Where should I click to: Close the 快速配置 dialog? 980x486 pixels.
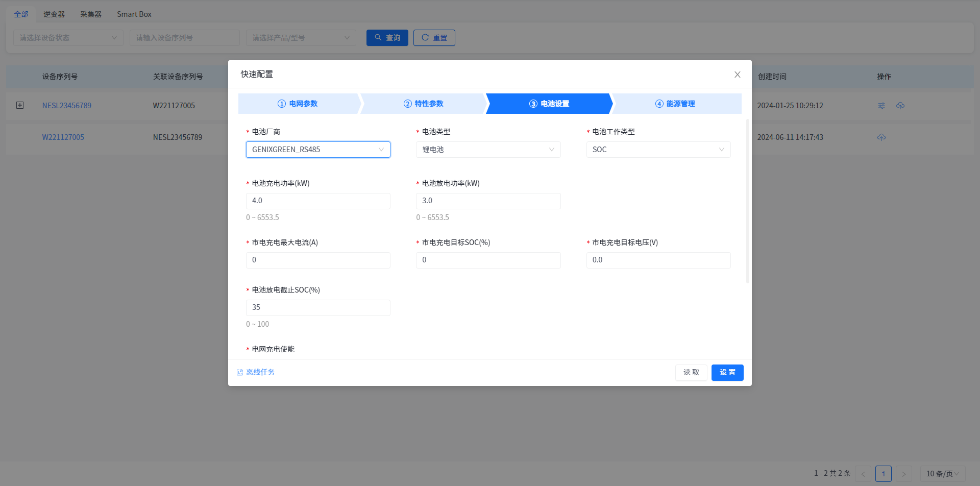(x=737, y=75)
